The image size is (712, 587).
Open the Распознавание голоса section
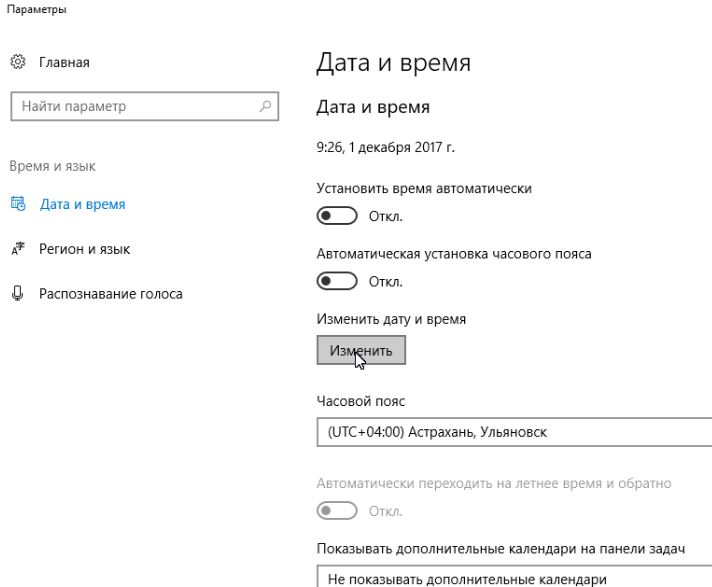pos(111,294)
